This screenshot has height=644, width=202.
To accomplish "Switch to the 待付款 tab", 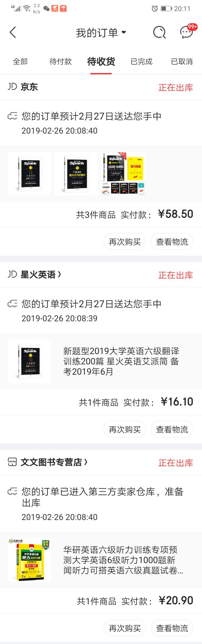I will coord(61,61).
